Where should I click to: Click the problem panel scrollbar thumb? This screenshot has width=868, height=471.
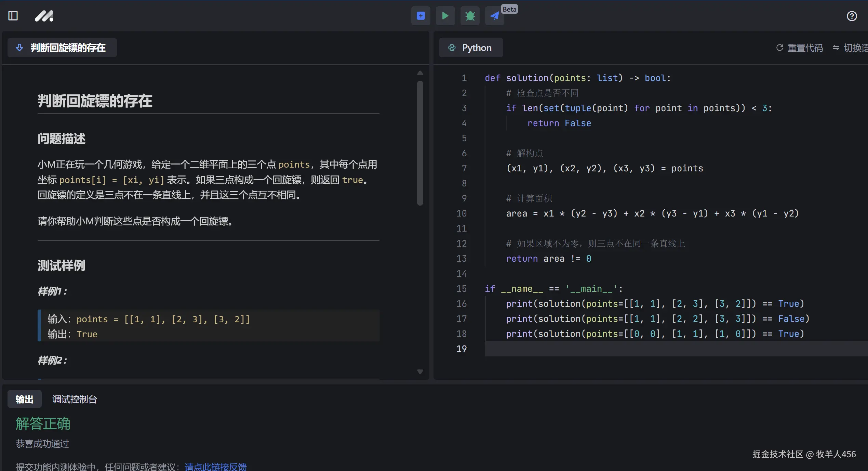(x=420, y=143)
